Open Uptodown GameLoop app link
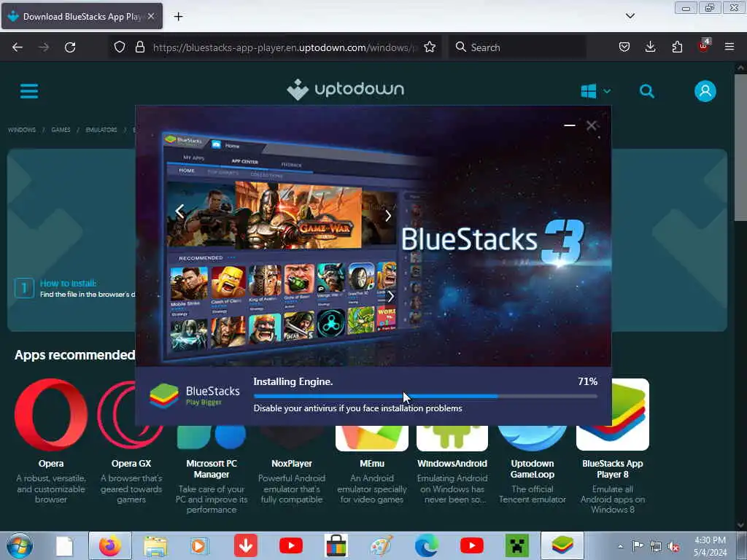The height and width of the screenshot is (560, 747). click(x=533, y=469)
